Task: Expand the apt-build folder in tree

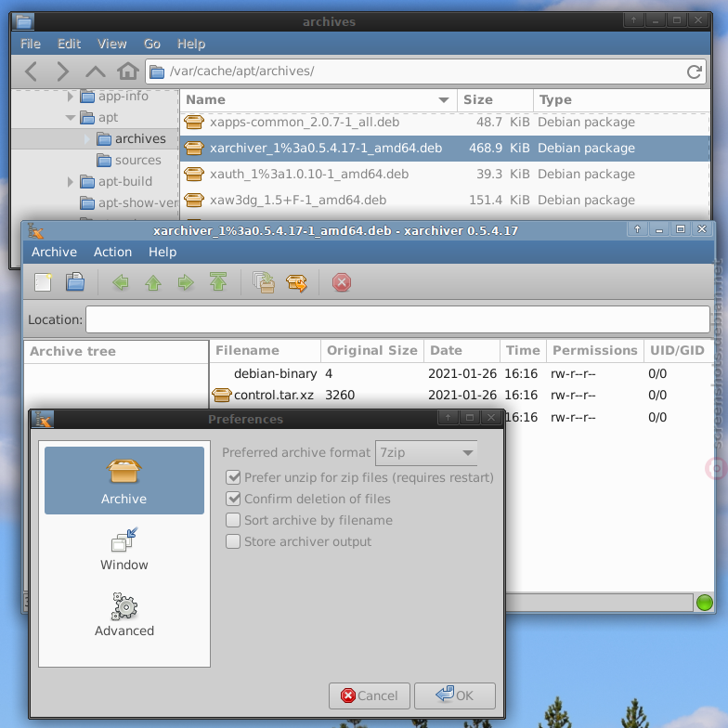Action: click(x=71, y=182)
